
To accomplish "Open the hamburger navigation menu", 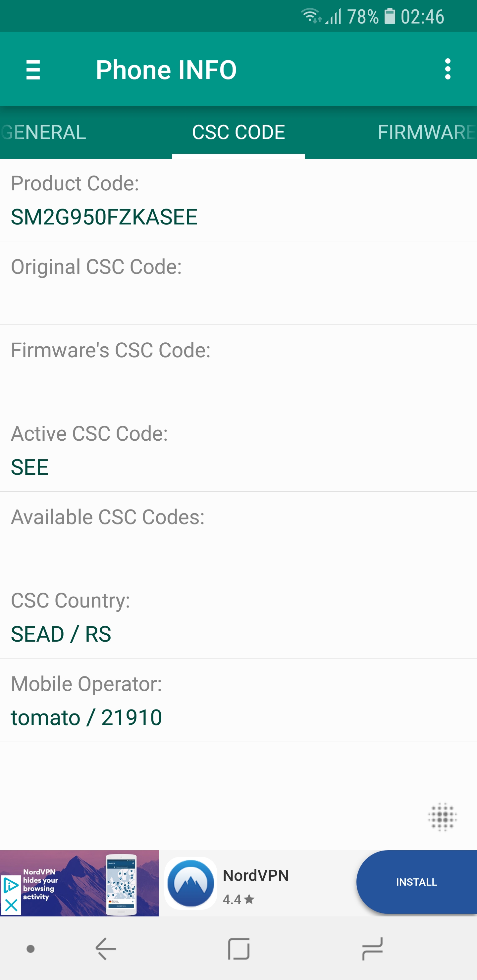I will tap(33, 70).
